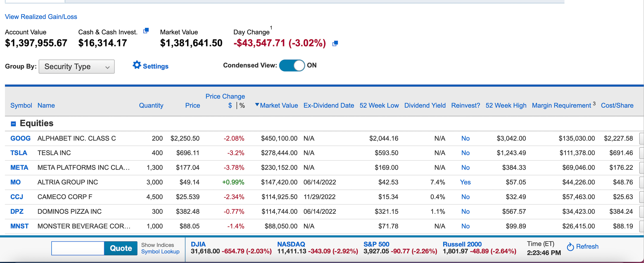Click the DPZ reinvest 'No' link
The height and width of the screenshot is (263, 644).
(465, 211)
